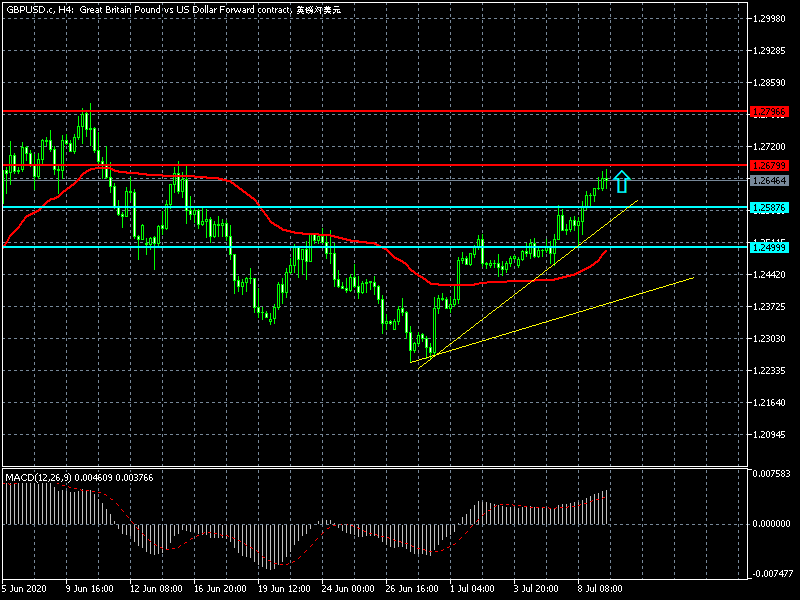The width and height of the screenshot is (800, 600).
Task: Click the -0.007477 MACD scale value
Action: [771, 573]
